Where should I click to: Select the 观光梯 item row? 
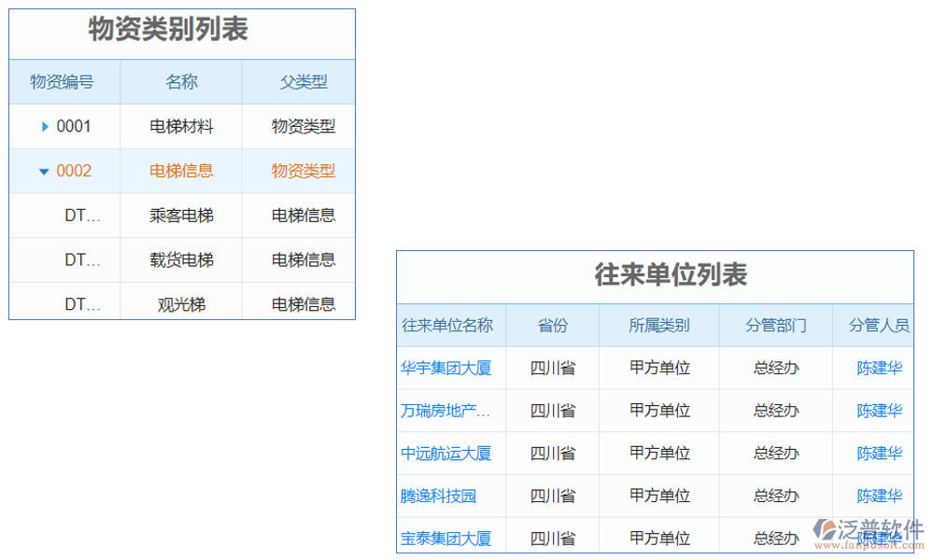click(180, 301)
